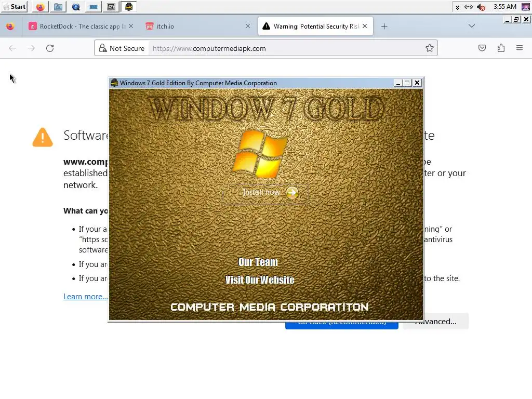Open the Start menu

[14, 7]
